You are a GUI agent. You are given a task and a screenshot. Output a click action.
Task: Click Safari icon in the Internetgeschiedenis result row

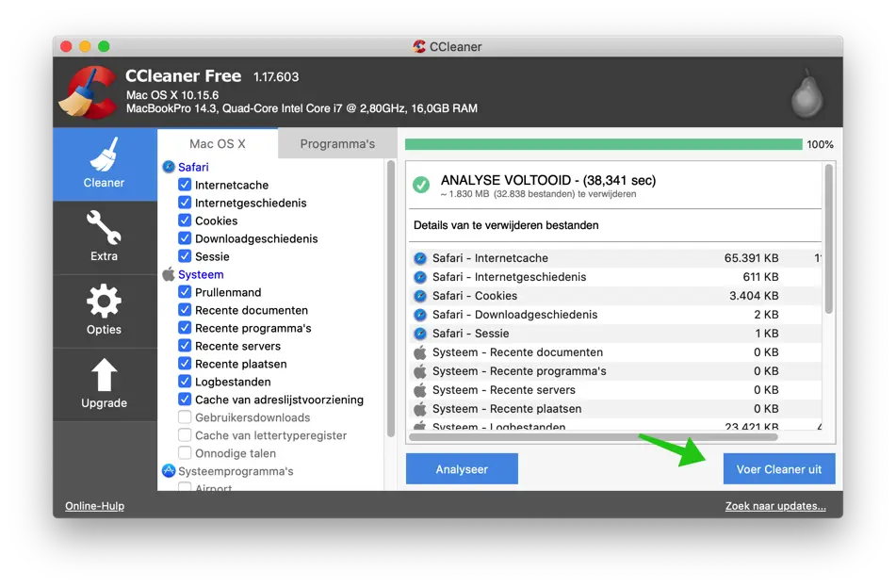pyautogui.click(x=420, y=277)
